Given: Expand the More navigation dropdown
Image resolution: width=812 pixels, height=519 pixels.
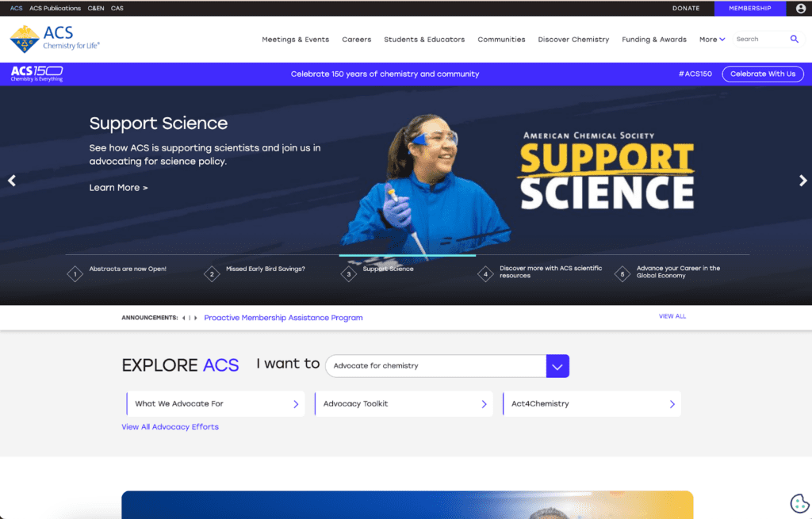Looking at the screenshot, I should coord(712,40).
